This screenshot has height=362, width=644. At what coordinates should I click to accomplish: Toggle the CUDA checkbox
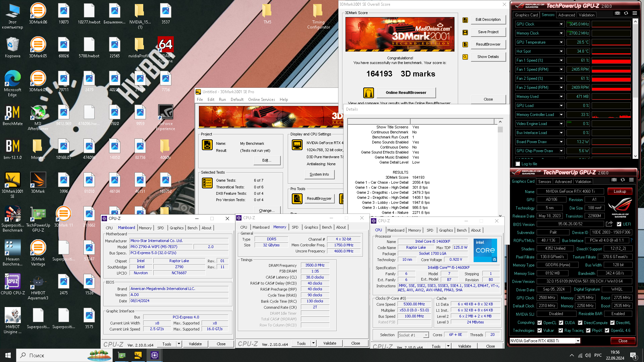(561, 323)
